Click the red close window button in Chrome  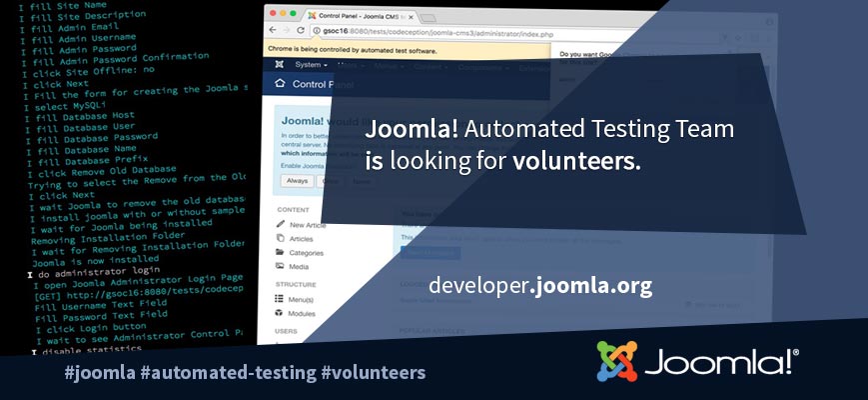pos(273,13)
